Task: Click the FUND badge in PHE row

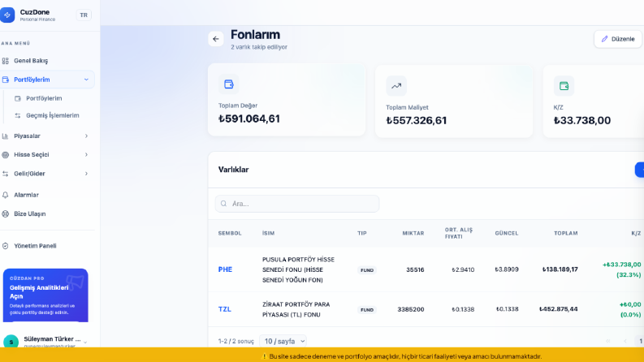Action: (x=367, y=270)
